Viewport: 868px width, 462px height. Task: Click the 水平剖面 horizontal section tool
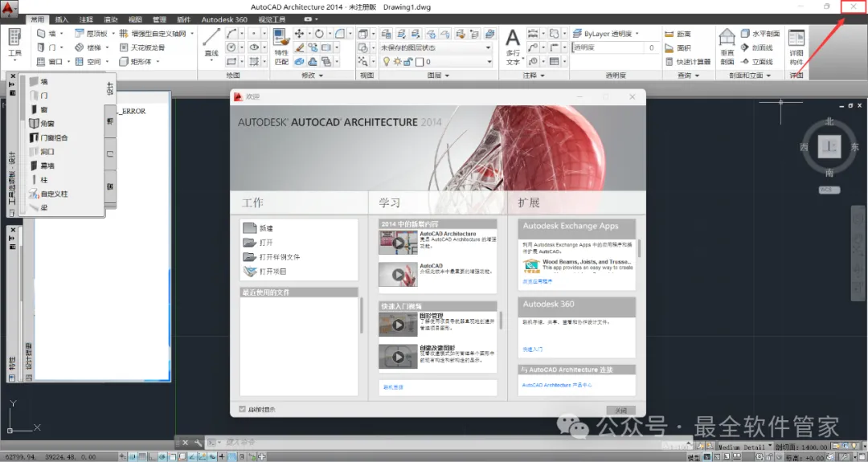760,34
